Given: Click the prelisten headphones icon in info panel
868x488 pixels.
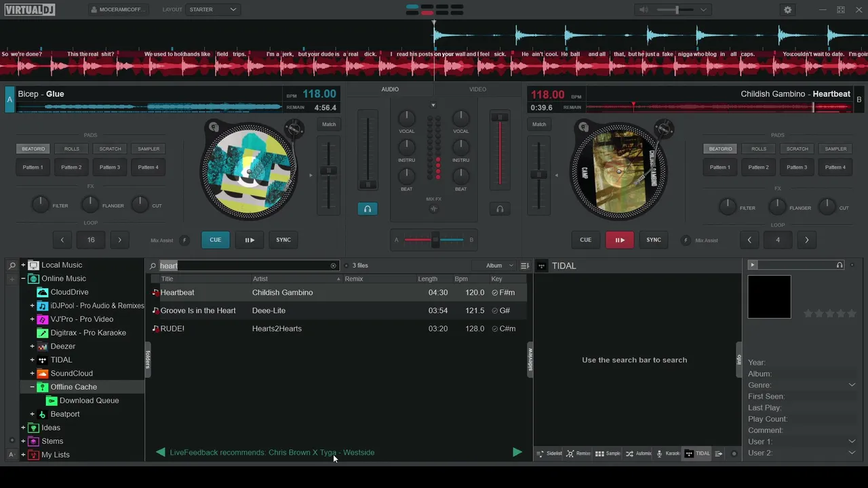Looking at the screenshot, I should (x=840, y=265).
